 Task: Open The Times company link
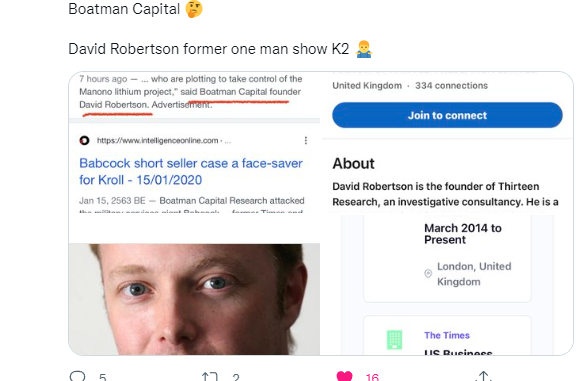(447, 335)
